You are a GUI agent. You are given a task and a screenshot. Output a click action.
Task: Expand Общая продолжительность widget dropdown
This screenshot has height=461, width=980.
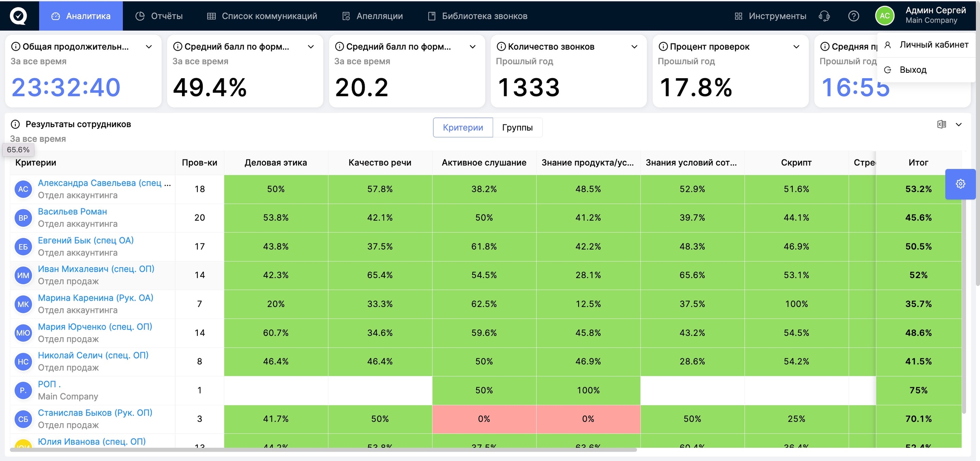coord(149,47)
